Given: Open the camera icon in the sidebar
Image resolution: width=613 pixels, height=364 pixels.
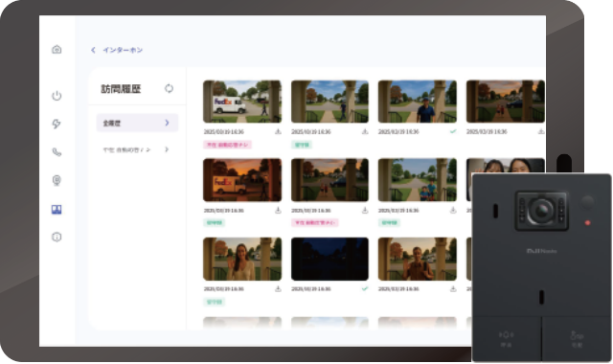Looking at the screenshot, I should pos(57,180).
